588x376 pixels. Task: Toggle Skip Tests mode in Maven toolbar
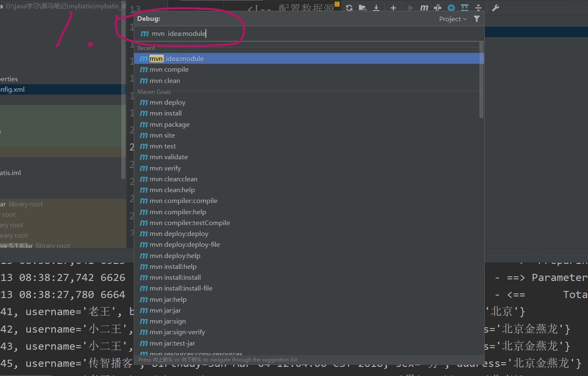tap(437, 8)
